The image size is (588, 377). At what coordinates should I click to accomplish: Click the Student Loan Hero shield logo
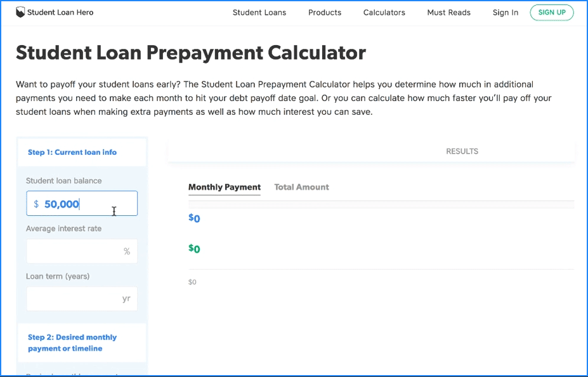[x=20, y=13]
